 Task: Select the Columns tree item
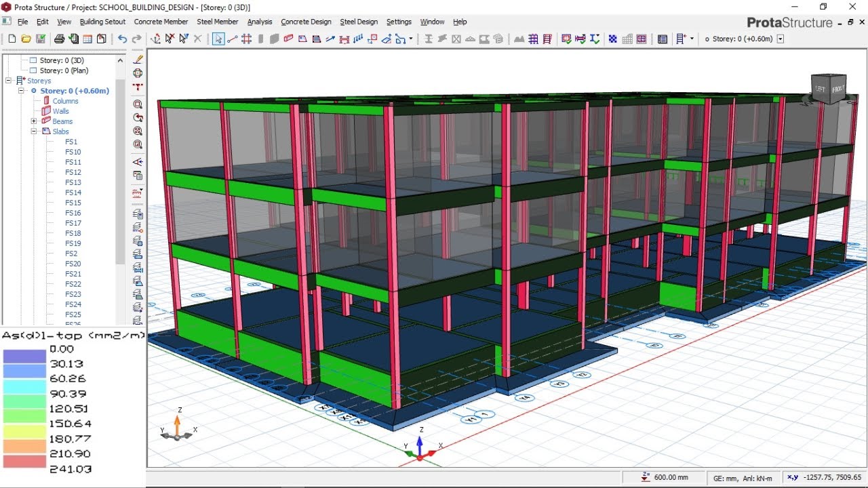(x=65, y=101)
